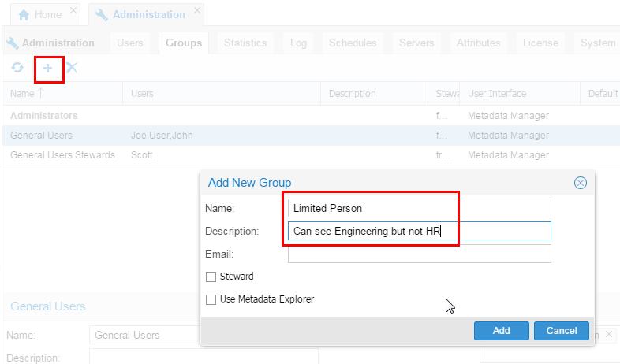Close the Home tab
Screen dimensions: 620x364
73,11
